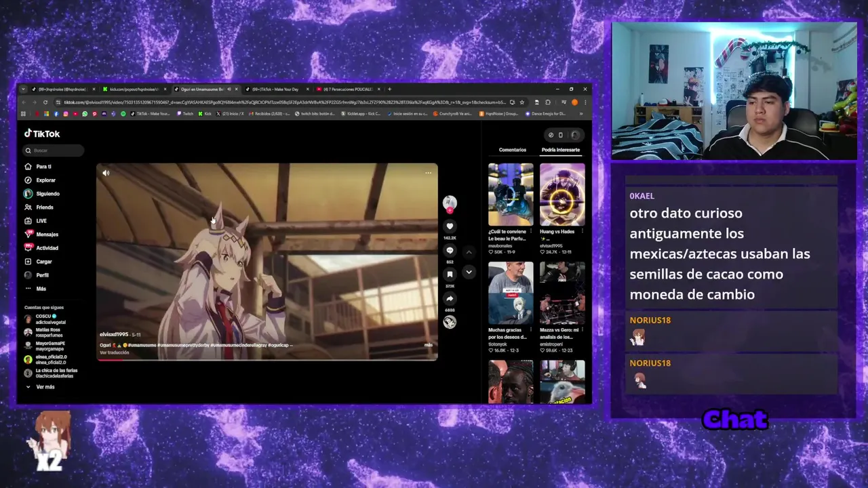The height and width of the screenshot is (488, 868).
Task: Switch to 7 Persecuciones POLICIALES tab
Action: tap(347, 89)
